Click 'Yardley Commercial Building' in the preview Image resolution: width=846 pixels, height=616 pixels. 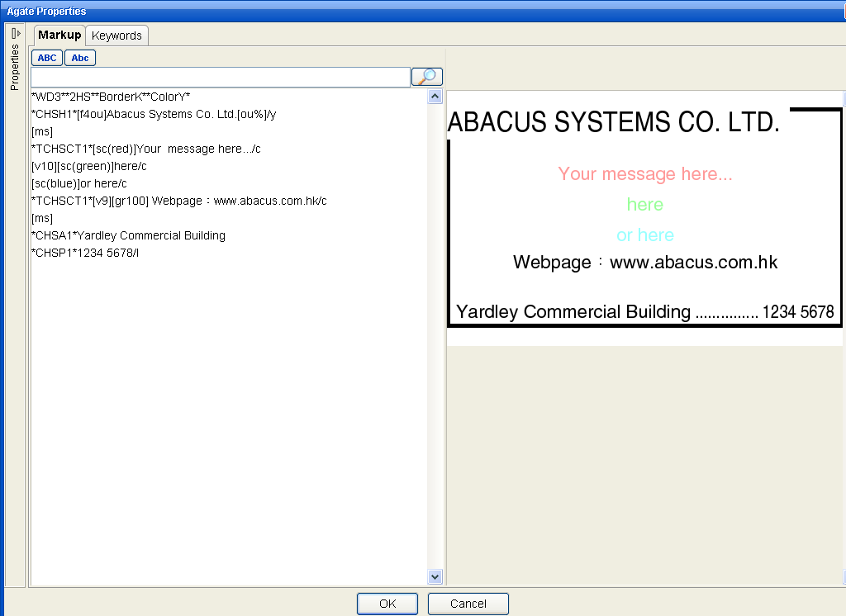pyautogui.click(x=573, y=312)
